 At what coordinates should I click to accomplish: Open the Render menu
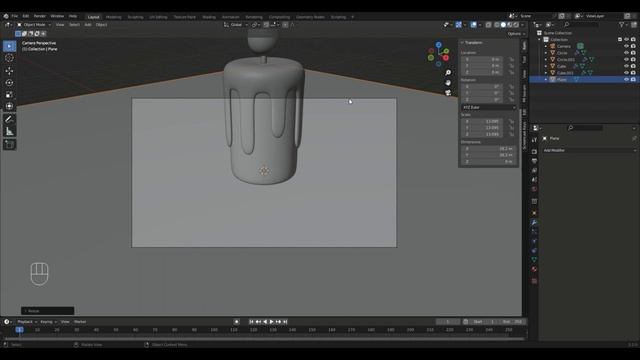coord(40,16)
